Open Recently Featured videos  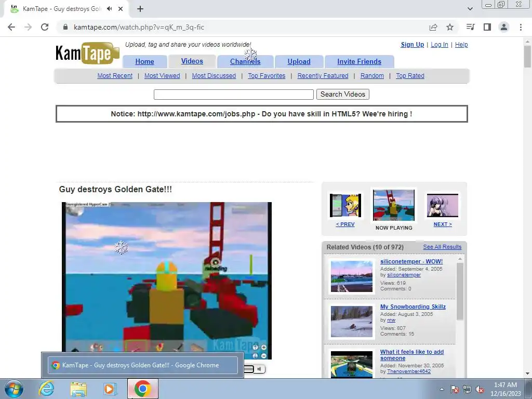[323, 76]
